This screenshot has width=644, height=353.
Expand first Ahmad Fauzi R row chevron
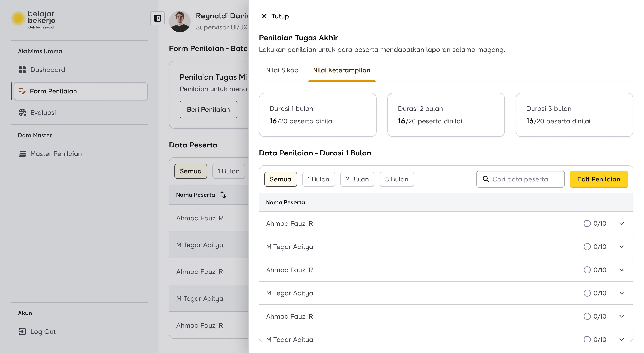(621, 223)
